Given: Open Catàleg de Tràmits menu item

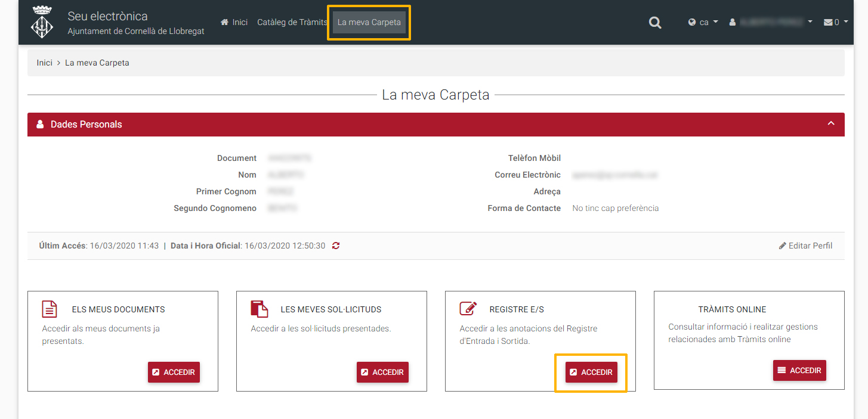Looking at the screenshot, I should 292,22.
